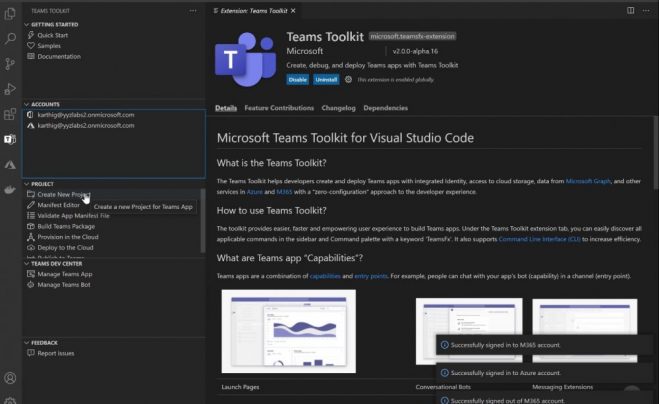
Task: Open the Docker view in activity bar
Action: coord(10,190)
